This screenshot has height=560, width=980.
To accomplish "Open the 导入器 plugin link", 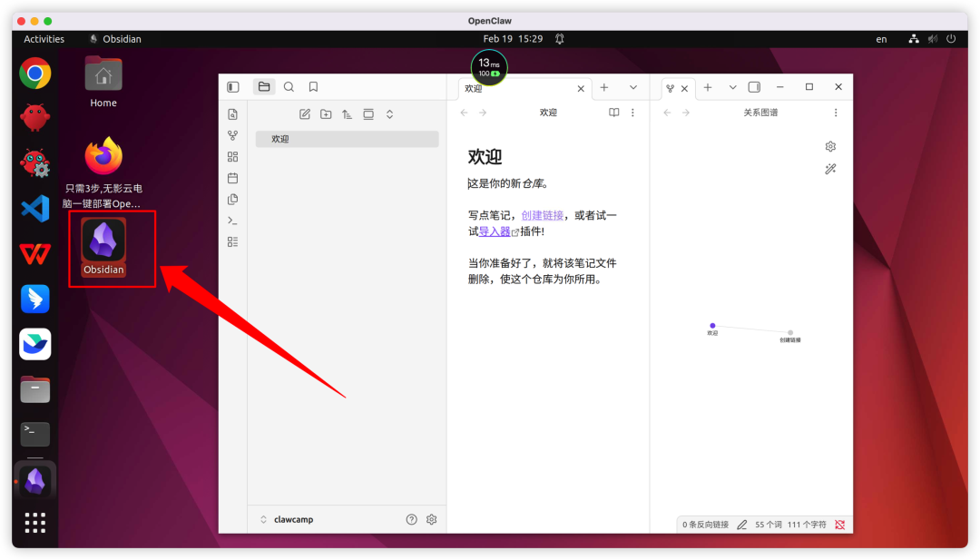I will coord(493,231).
